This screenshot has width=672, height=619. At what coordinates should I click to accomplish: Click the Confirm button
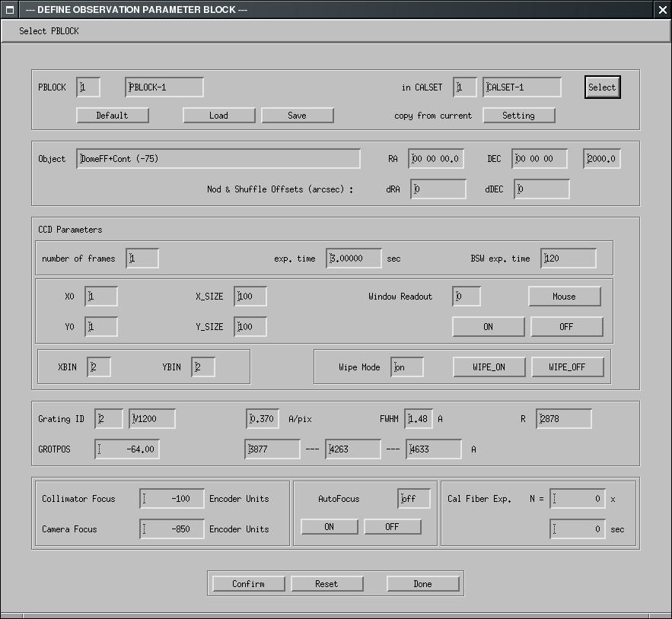pyautogui.click(x=248, y=584)
